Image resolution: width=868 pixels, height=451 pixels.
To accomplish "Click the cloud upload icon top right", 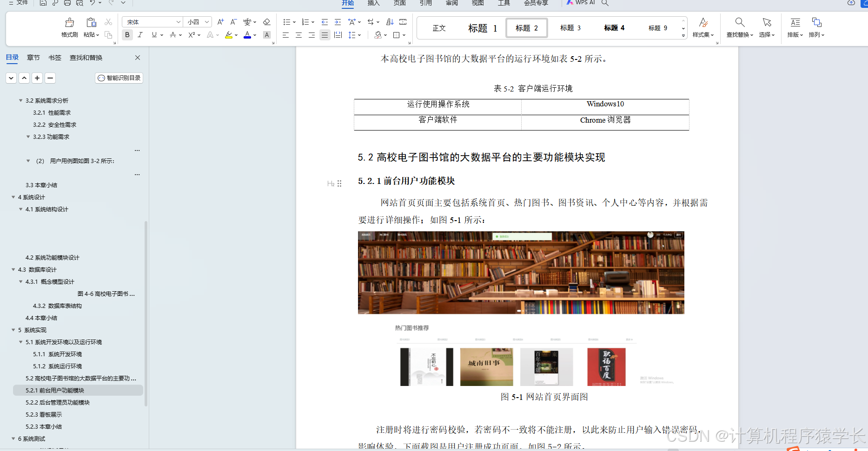I will coord(851,3).
